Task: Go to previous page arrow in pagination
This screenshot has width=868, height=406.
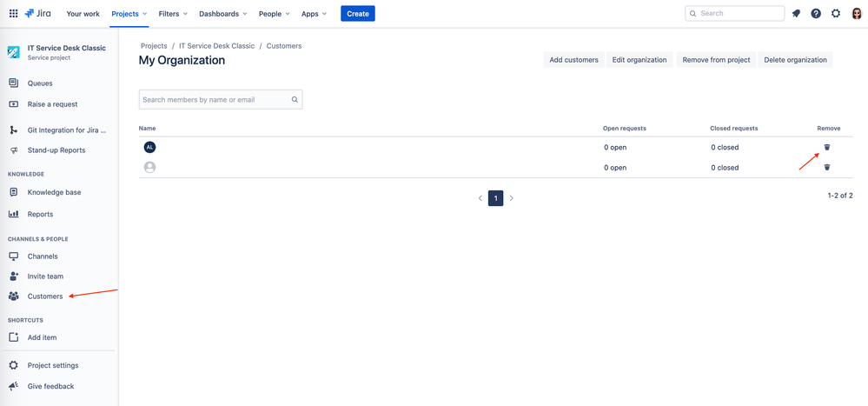Action: coord(480,197)
